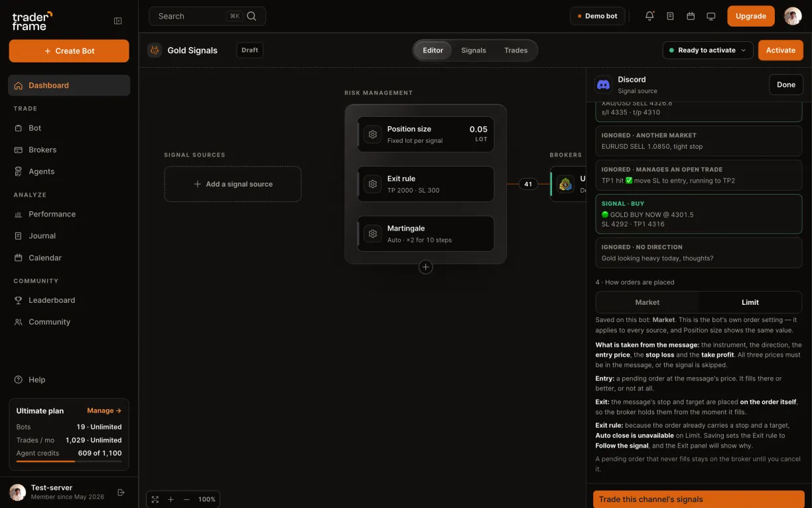Click the monitor display icon in header
Screen dimensions: 812x508
(711, 16)
